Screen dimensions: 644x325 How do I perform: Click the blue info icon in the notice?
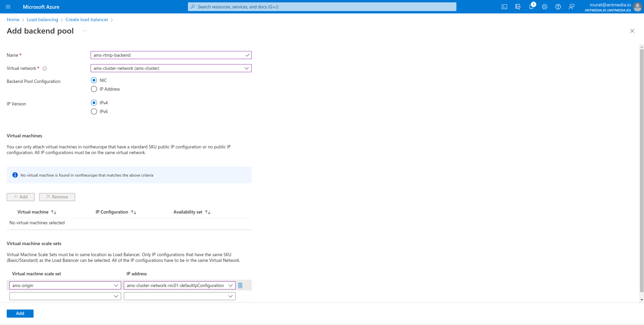click(x=15, y=175)
